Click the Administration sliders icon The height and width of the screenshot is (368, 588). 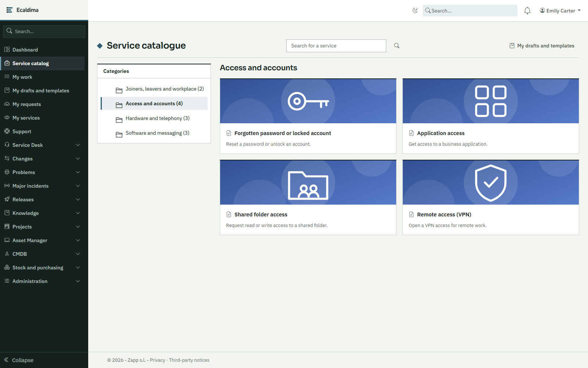7,281
